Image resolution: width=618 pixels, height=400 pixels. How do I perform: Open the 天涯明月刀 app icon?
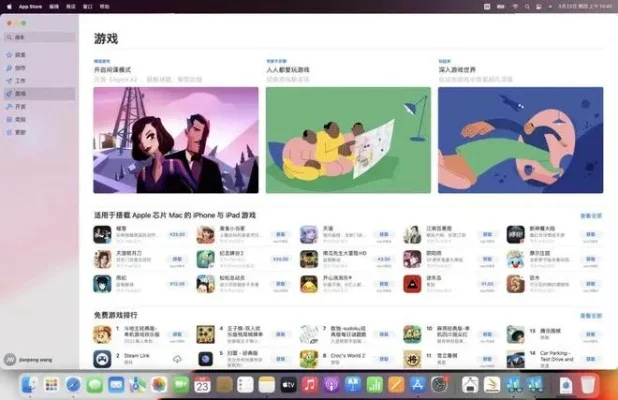[x=102, y=259]
